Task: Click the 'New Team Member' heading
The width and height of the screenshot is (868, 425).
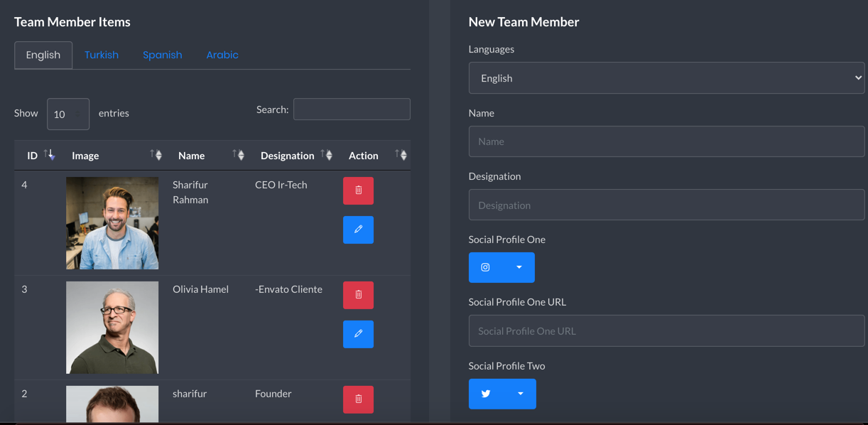Action: (x=524, y=22)
